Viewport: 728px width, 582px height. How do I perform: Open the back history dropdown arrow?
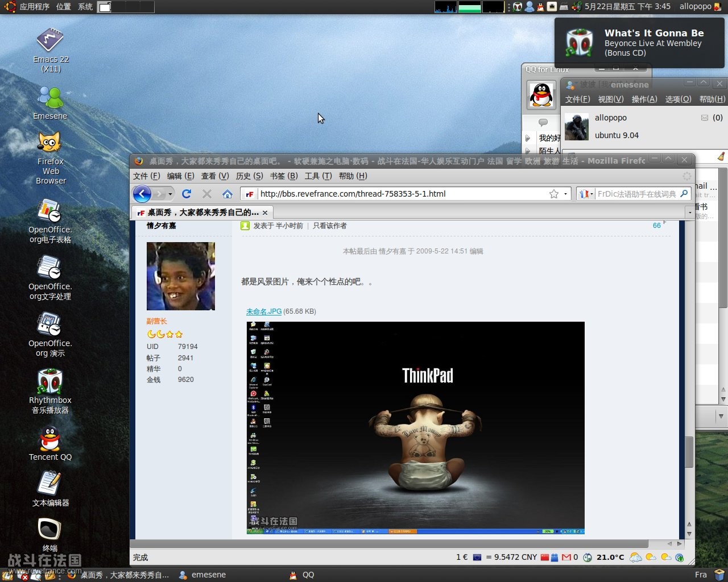(169, 194)
